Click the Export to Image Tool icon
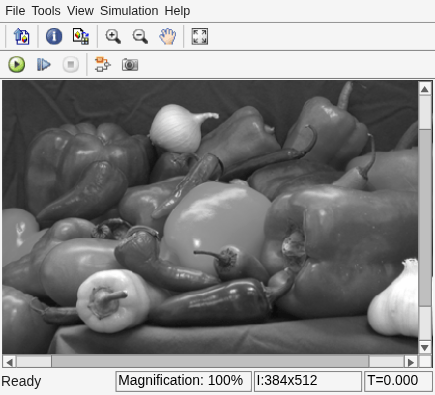The image size is (435, 395). point(21,36)
